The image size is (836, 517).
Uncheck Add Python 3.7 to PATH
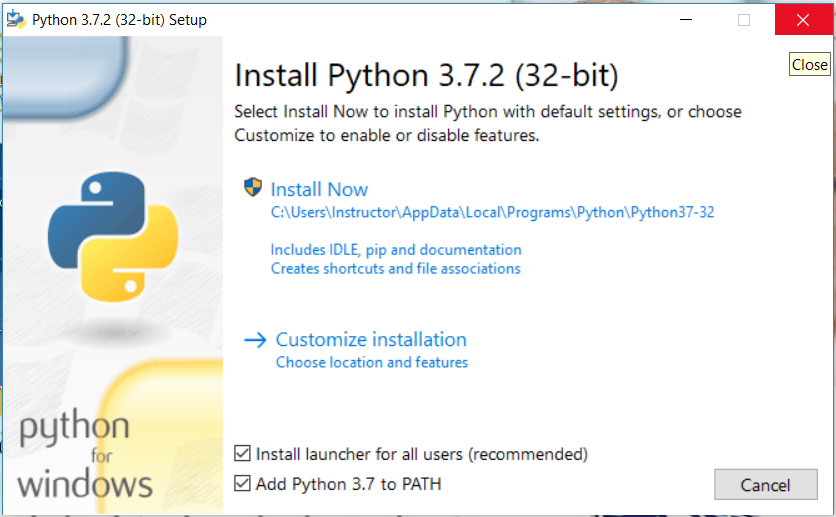(242, 483)
